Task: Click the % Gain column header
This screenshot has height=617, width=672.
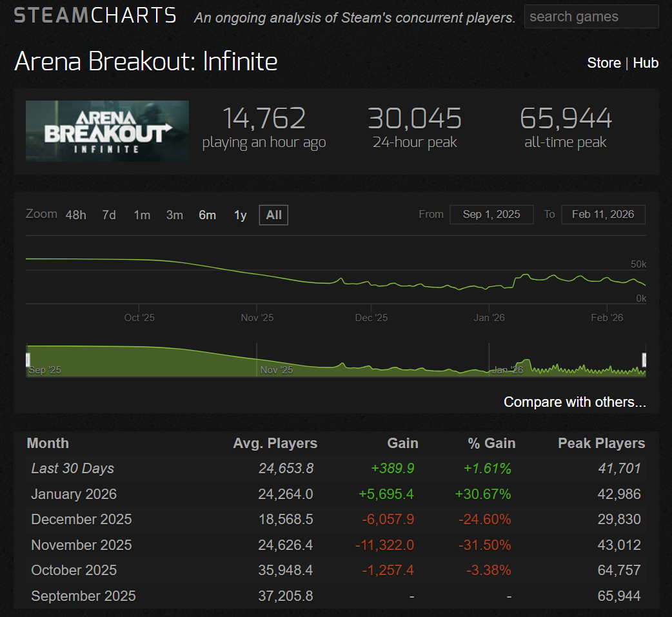Action: pos(491,443)
